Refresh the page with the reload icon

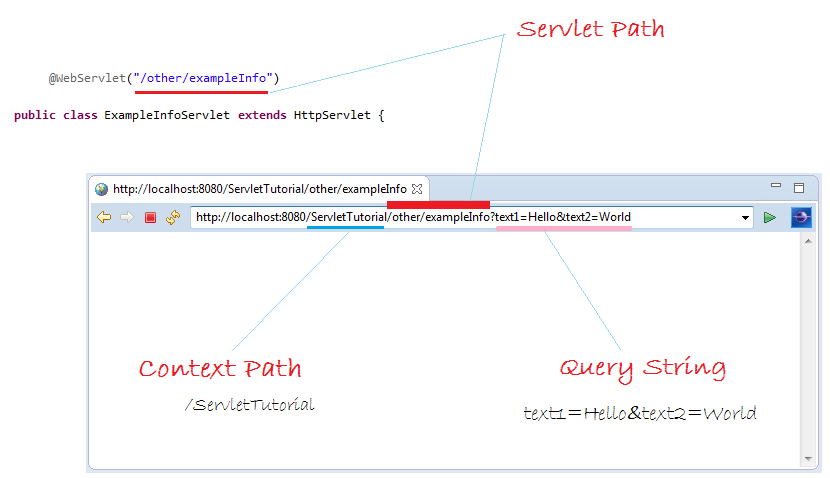[x=173, y=218]
